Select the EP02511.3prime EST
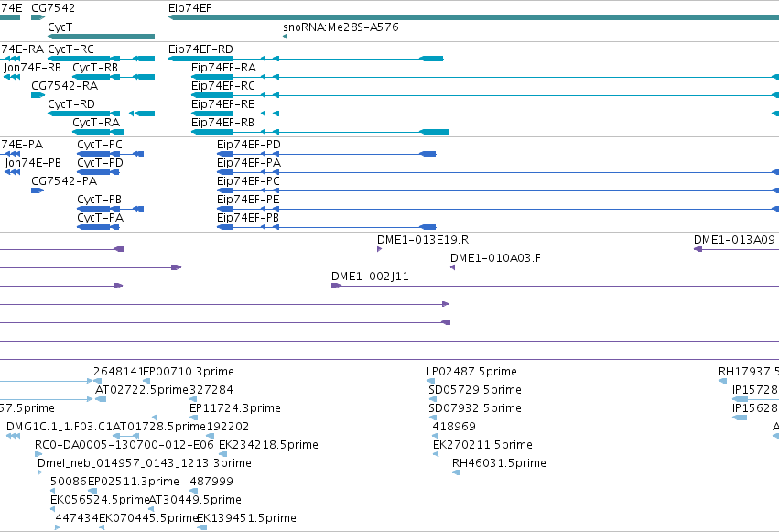This screenshot has width=779, height=532. 92,492
